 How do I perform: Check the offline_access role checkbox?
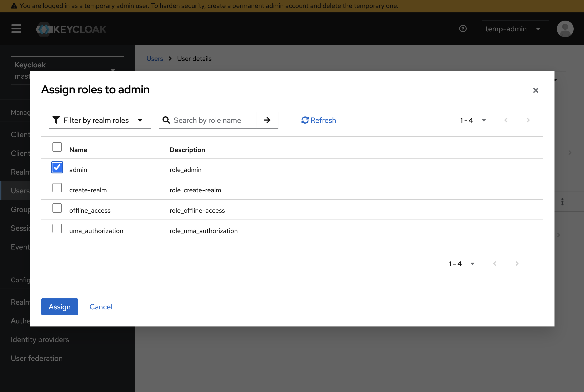(x=57, y=208)
